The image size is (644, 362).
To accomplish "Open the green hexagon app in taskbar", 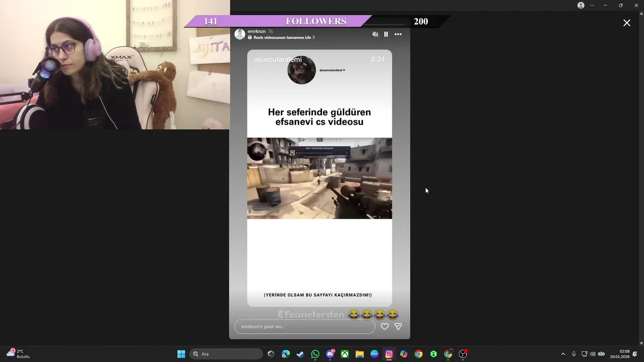I will tap(433, 354).
